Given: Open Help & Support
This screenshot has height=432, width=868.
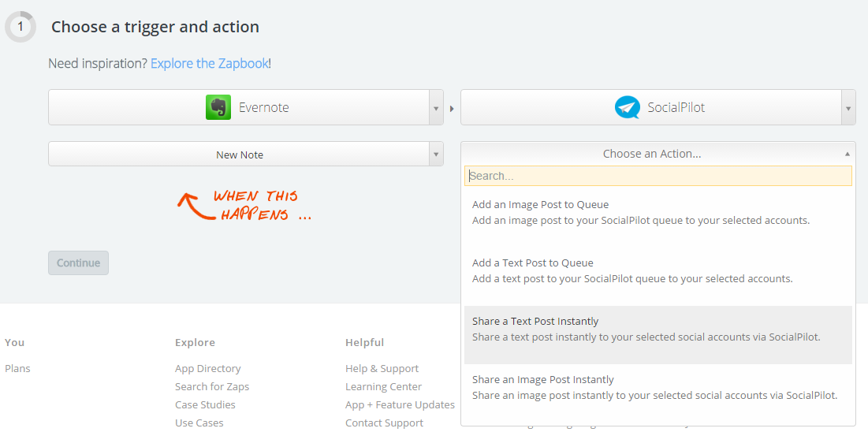Looking at the screenshot, I should tap(382, 368).
